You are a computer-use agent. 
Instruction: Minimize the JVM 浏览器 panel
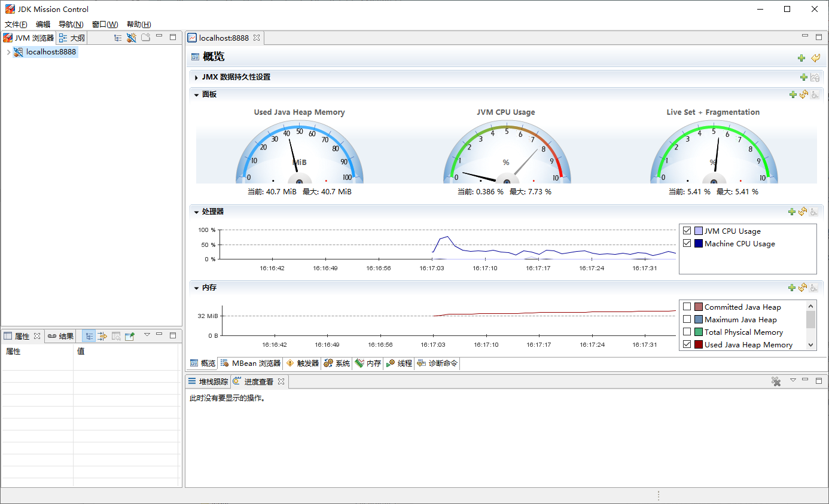tap(159, 36)
